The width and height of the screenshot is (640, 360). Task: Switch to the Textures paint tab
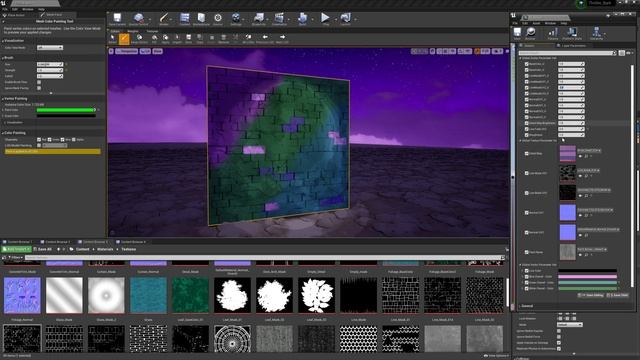[152, 31]
